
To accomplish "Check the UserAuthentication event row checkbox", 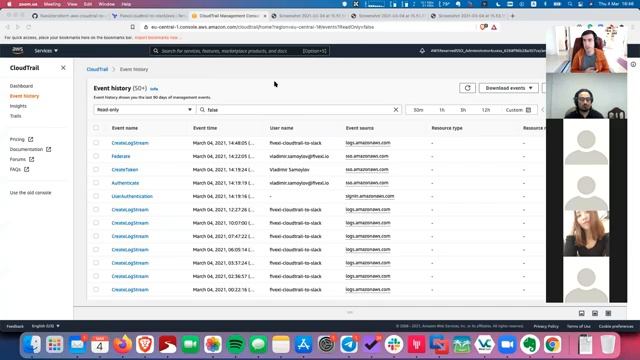I will coord(96,196).
